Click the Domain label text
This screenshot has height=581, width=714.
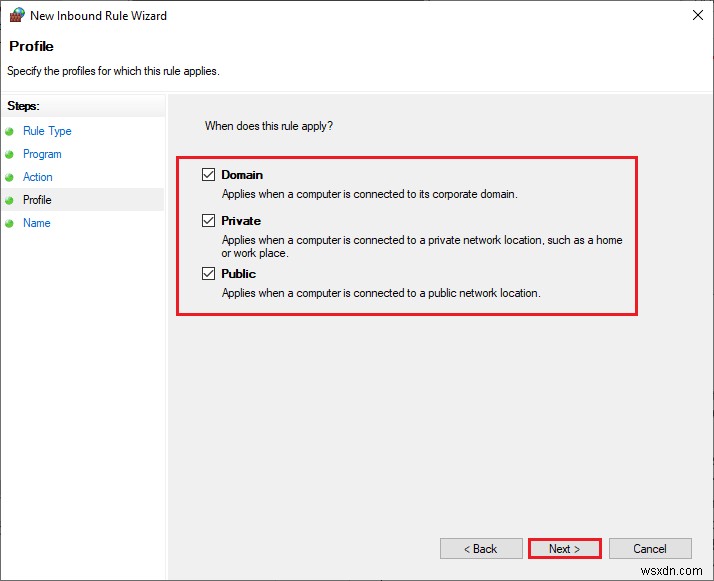pyautogui.click(x=242, y=175)
